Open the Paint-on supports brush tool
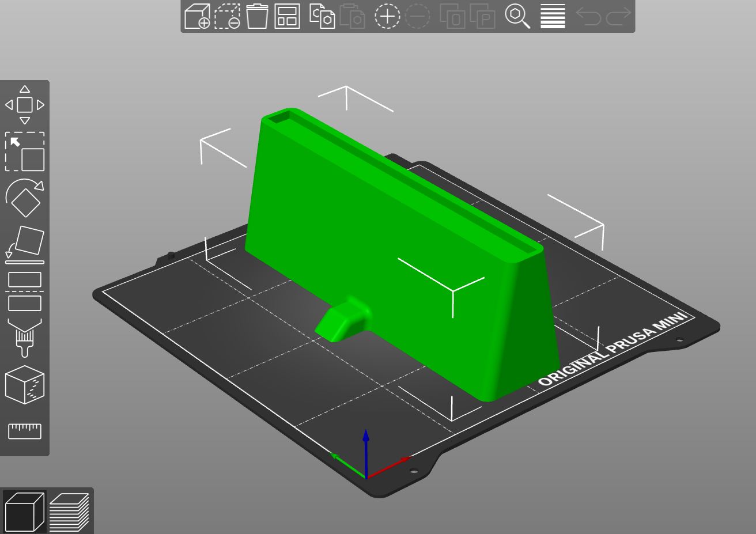 tap(25, 338)
